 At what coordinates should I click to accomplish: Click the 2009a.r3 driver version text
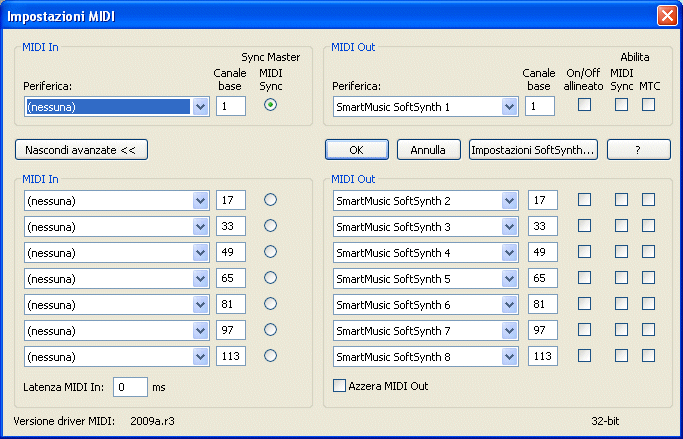pyautogui.click(x=152, y=421)
